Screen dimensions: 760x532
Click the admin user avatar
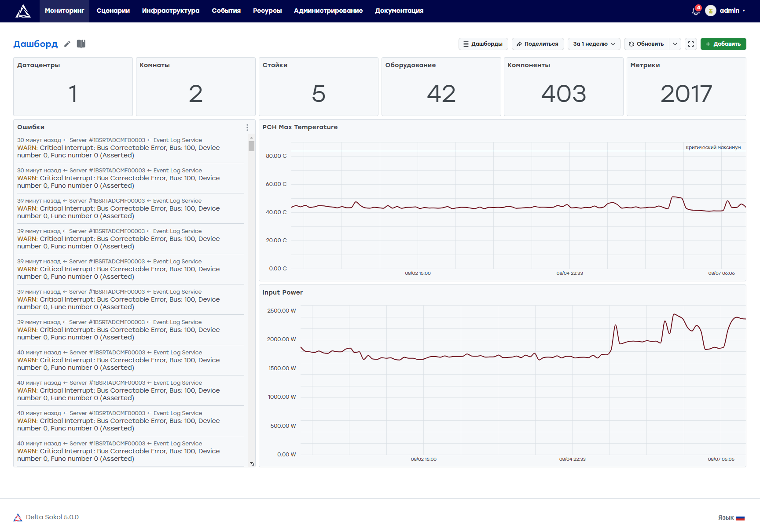point(710,11)
